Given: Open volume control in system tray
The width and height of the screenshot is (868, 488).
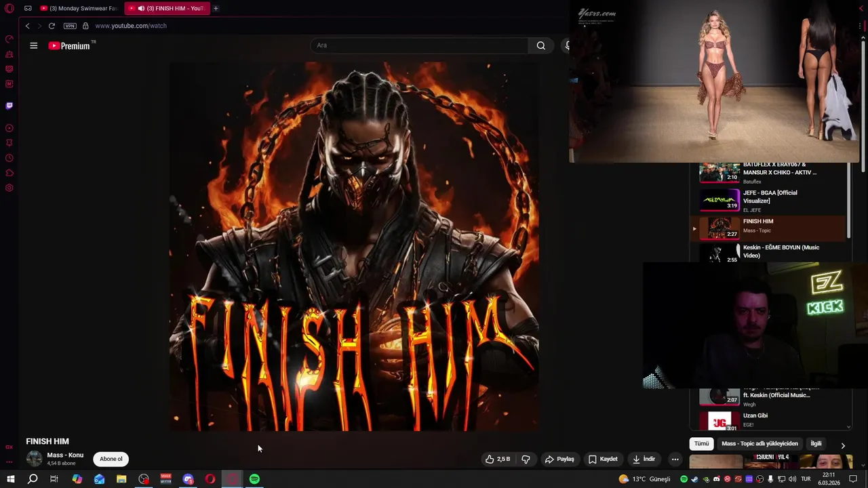Looking at the screenshot, I should coord(792,479).
